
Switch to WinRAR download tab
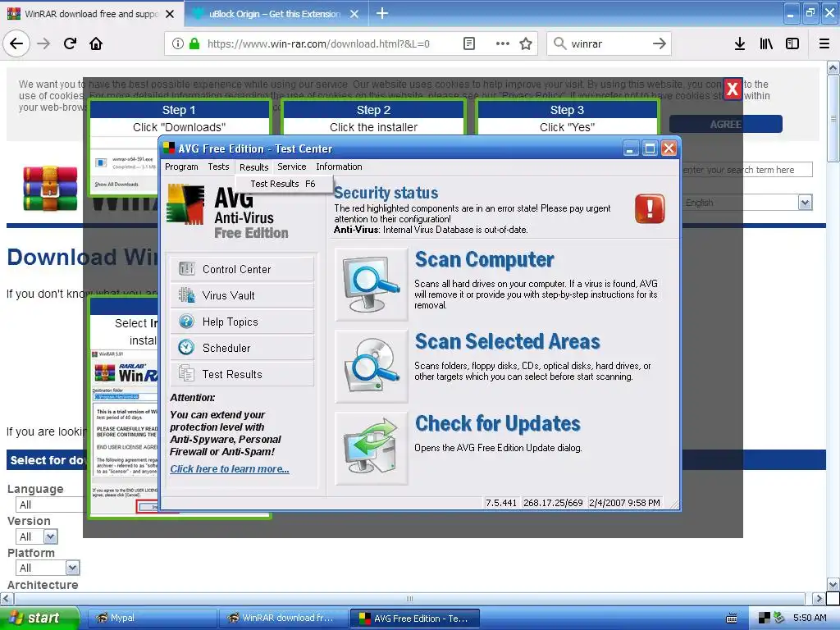[x=91, y=14]
